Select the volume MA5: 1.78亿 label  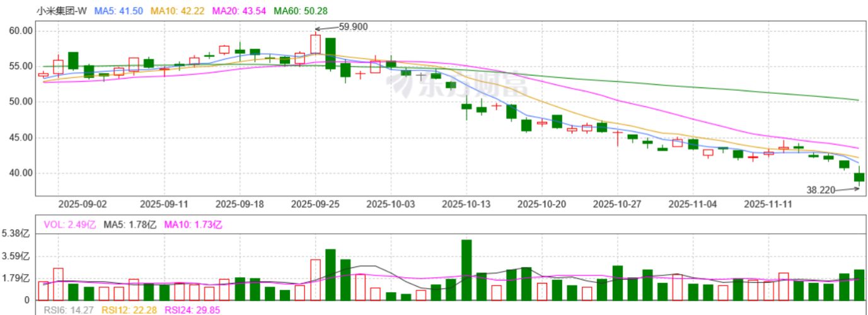(130, 224)
